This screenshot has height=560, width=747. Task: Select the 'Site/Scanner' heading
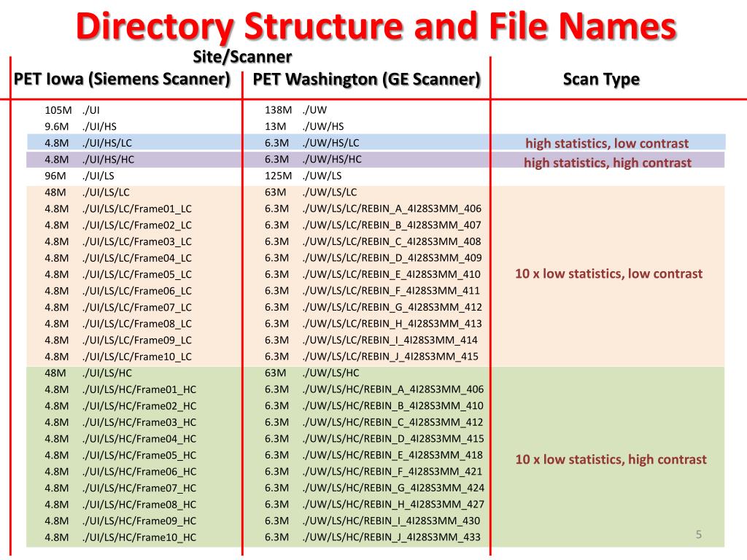click(x=242, y=57)
